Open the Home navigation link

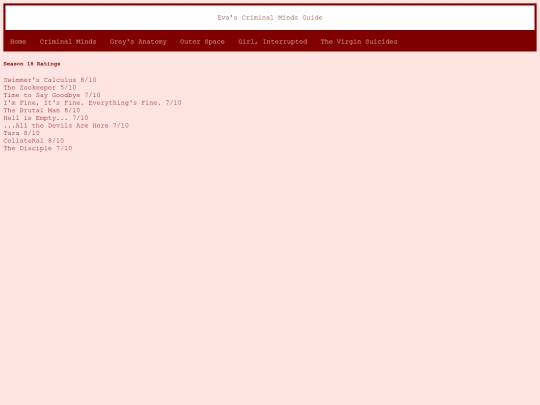pyautogui.click(x=18, y=42)
